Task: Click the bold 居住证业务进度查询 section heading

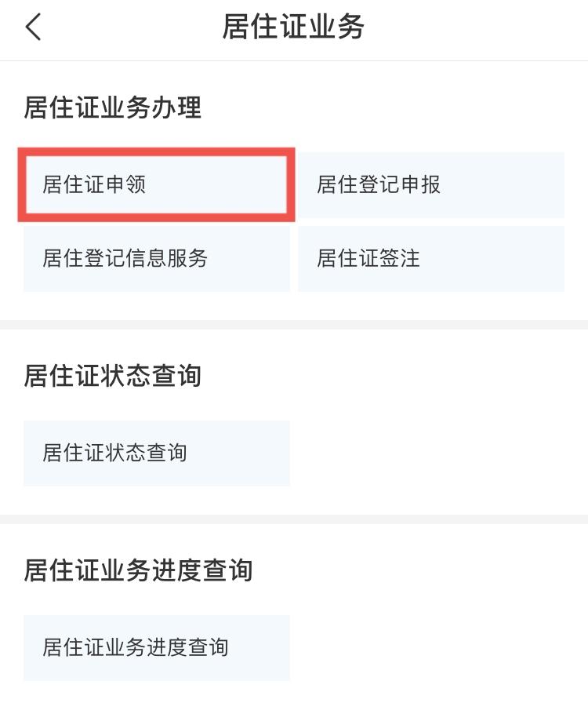Action: point(138,570)
